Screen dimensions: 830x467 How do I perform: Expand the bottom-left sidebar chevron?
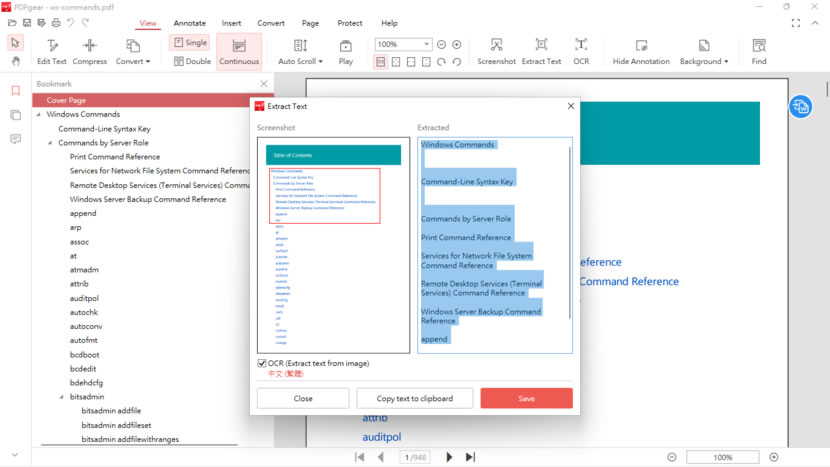[x=15, y=455]
